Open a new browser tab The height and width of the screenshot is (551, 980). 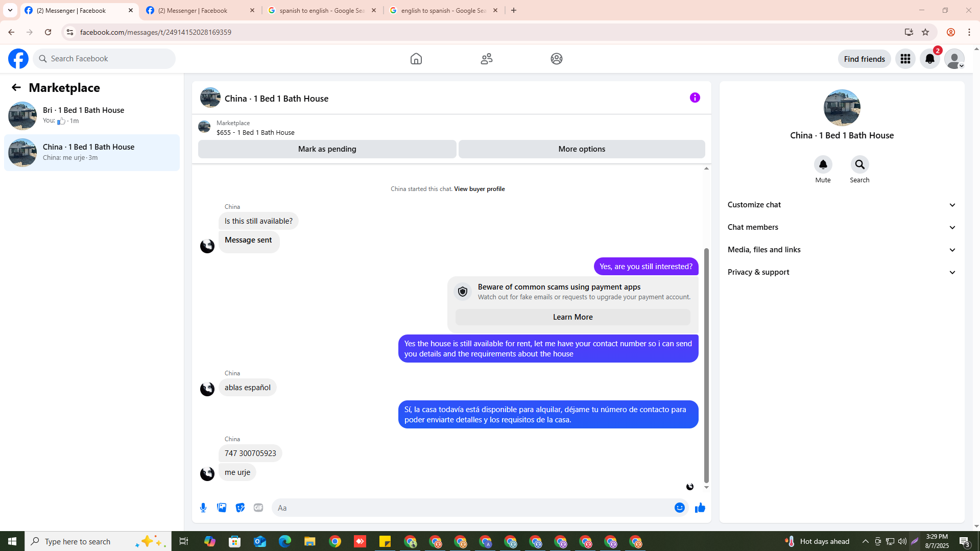[x=514, y=10]
